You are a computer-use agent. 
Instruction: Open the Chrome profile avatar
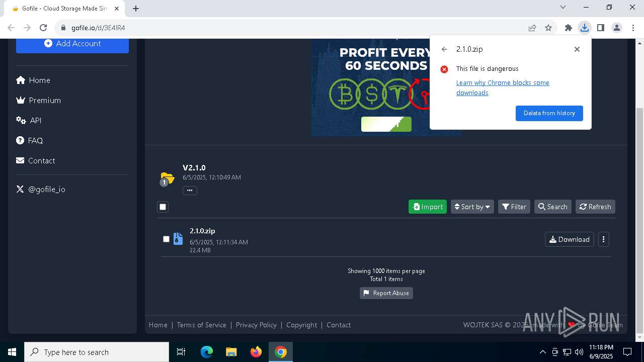(x=617, y=28)
